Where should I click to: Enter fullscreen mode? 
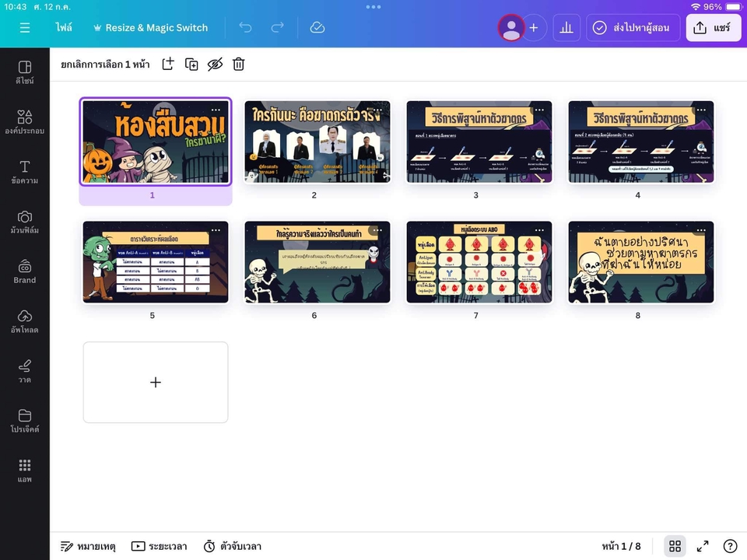pos(703,546)
